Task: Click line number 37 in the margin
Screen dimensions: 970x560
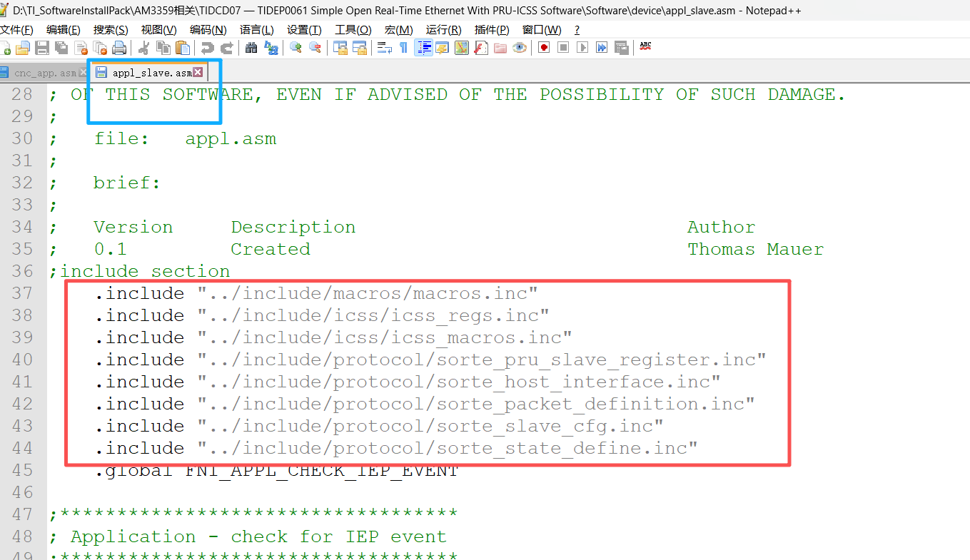Action: [x=23, y=293]
